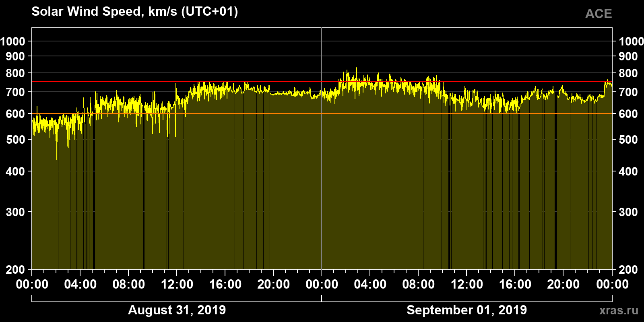Screen dimensions: 644x322
Task: Click the 00:00 midnight label starting September 01
Action: click(322, 285)
